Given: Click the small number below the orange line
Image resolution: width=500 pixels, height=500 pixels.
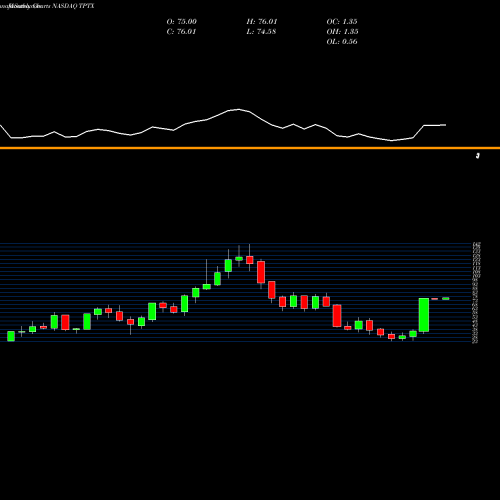Looking at the screenshot, I should [x=478, y=156].
